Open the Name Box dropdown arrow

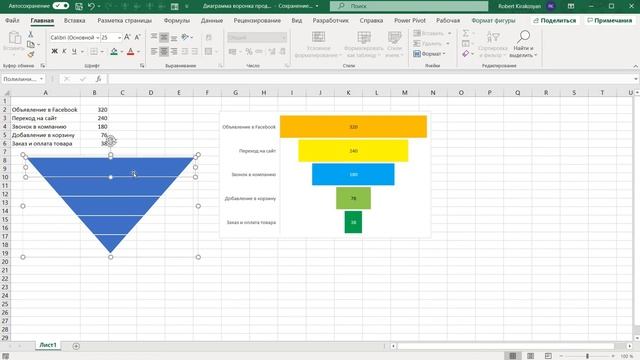tap(41, 79)
